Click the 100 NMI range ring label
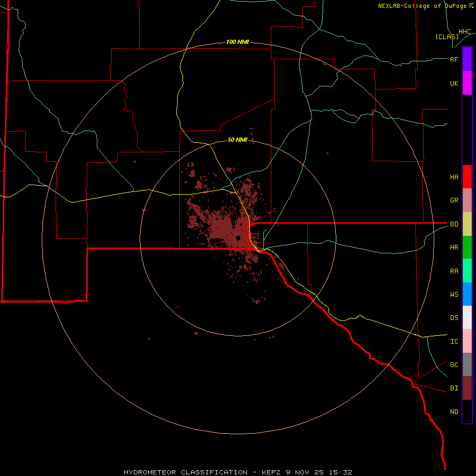Viewport: 476px width, 476px height. point(237,42)
